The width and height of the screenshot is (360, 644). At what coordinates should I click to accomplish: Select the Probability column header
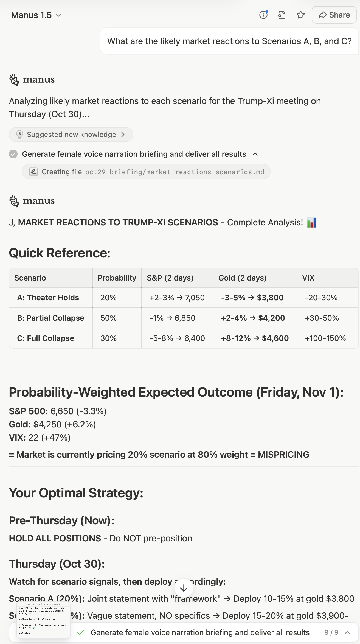pos(117,278)
